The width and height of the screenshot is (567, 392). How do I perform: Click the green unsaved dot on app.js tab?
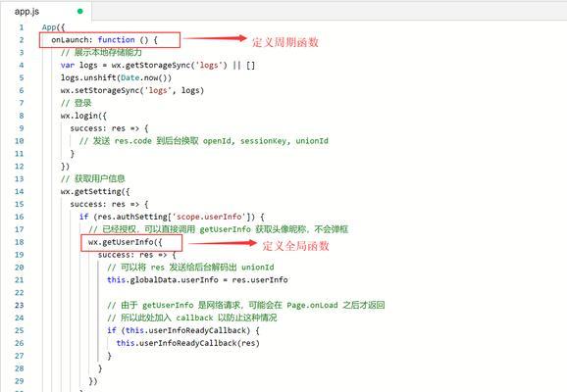[79, 11]
